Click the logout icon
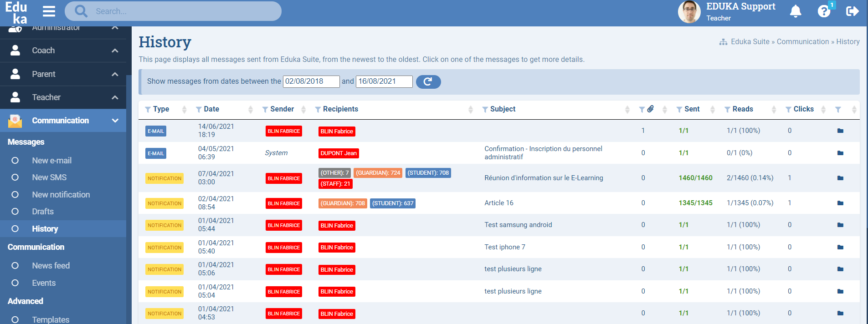The height and width of the screenshot is (324, 868). [853, 11]
